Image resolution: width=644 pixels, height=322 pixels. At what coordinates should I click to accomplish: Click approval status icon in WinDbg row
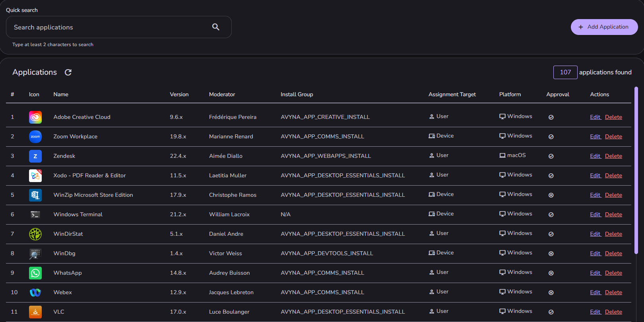pos(551,254)
